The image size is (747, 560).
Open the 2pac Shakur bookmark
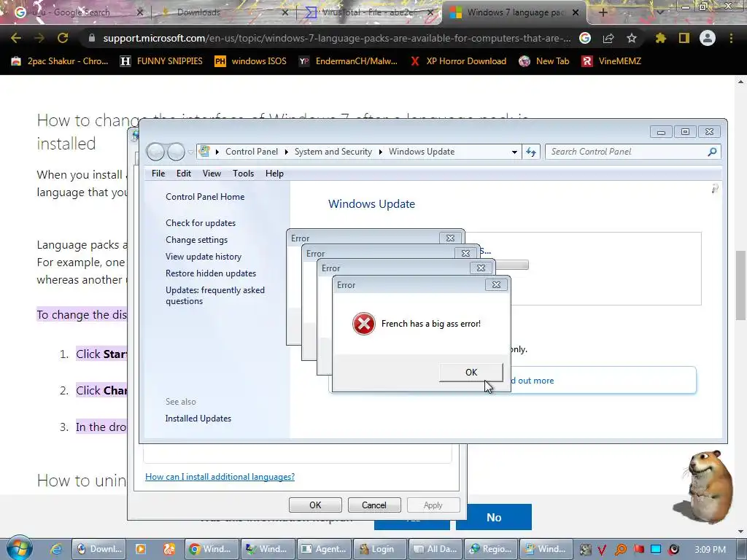60,61
